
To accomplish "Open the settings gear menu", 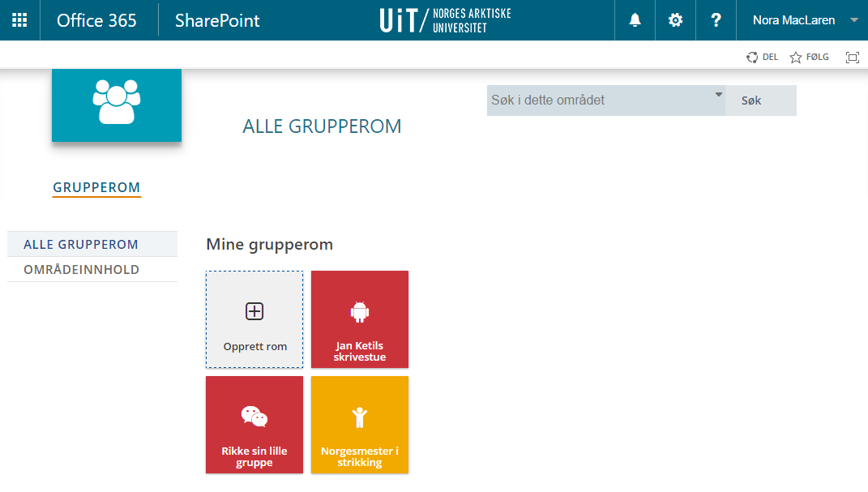I will 675,20.
